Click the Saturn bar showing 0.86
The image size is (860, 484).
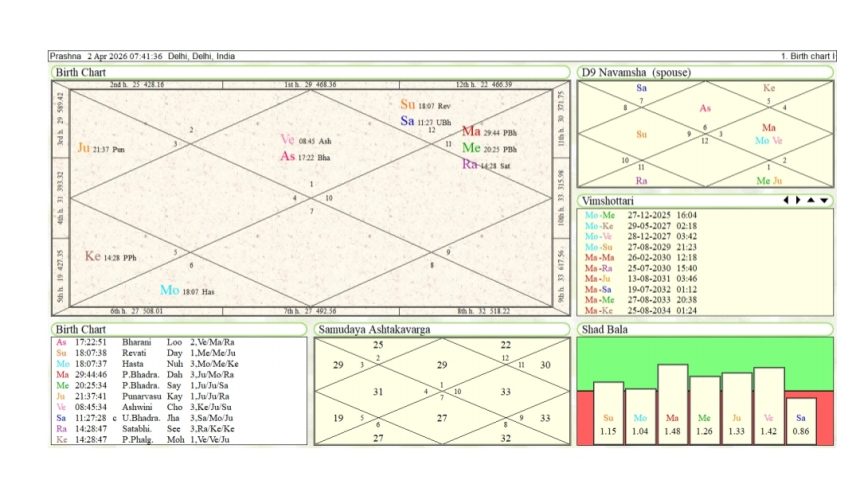[x=801, y=420]
